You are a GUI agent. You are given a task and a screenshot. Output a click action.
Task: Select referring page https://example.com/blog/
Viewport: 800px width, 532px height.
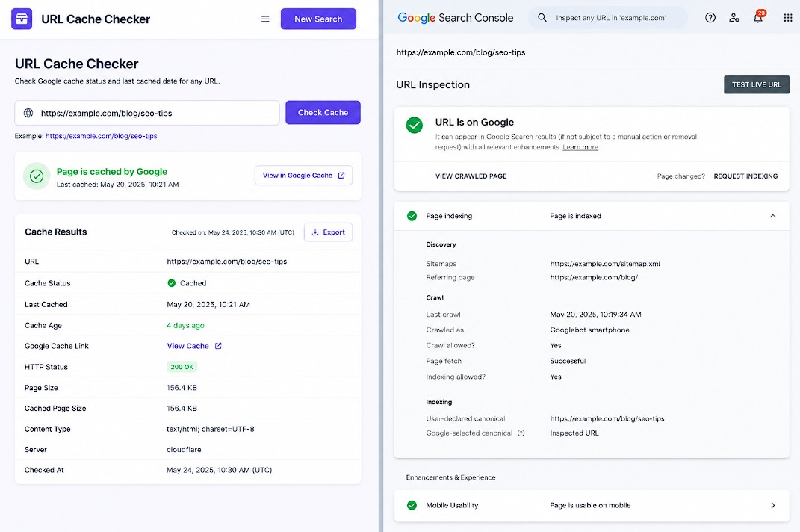[594, 277]
